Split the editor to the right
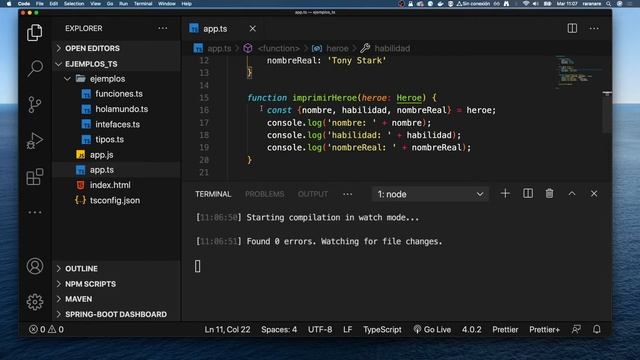The height and width of the screenshot is (360, 640). (572, 28)
